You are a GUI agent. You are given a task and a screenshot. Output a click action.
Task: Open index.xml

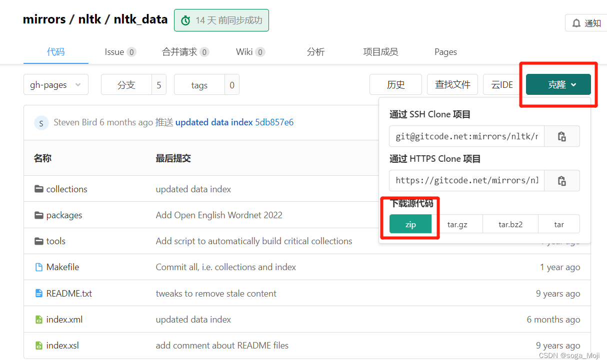(64, 319)
